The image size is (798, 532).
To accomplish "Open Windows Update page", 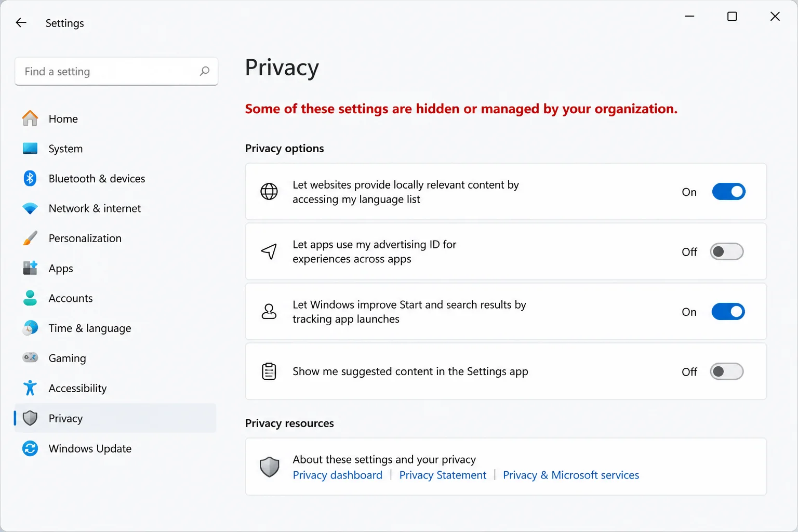I will (115, 448).
